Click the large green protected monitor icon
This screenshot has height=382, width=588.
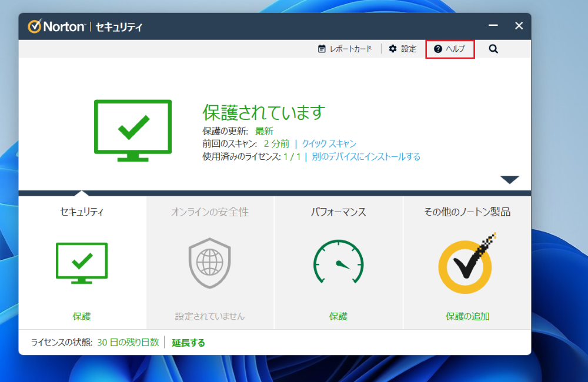[x=133, y=130]
